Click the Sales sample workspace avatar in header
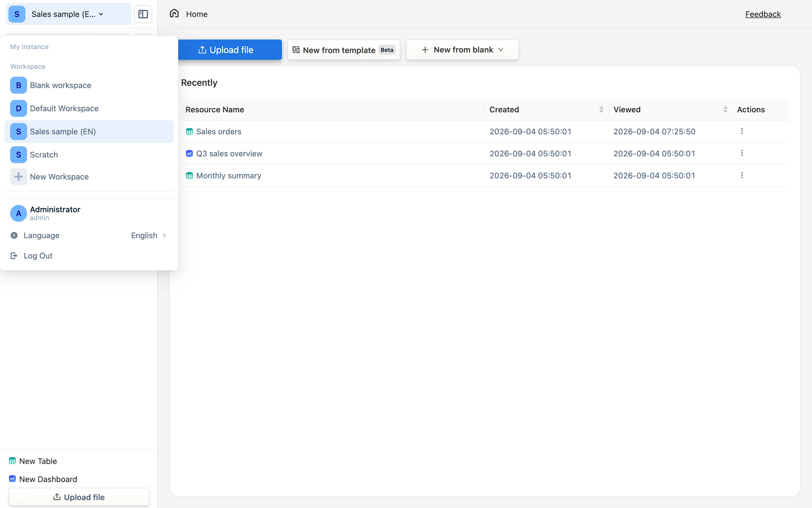This screenshot has width=812, height=508. click(17, 14)
